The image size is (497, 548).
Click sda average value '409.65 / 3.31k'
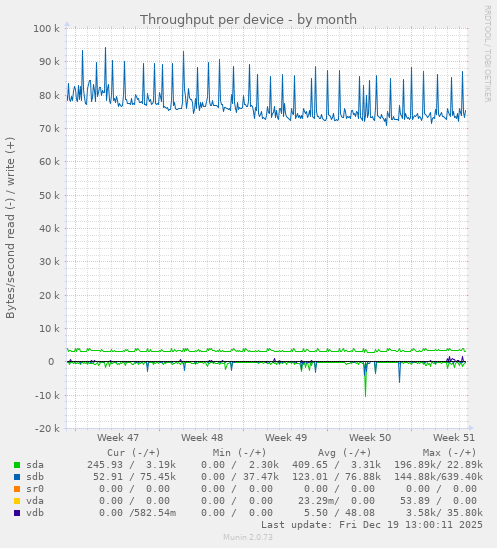[336, 465]
